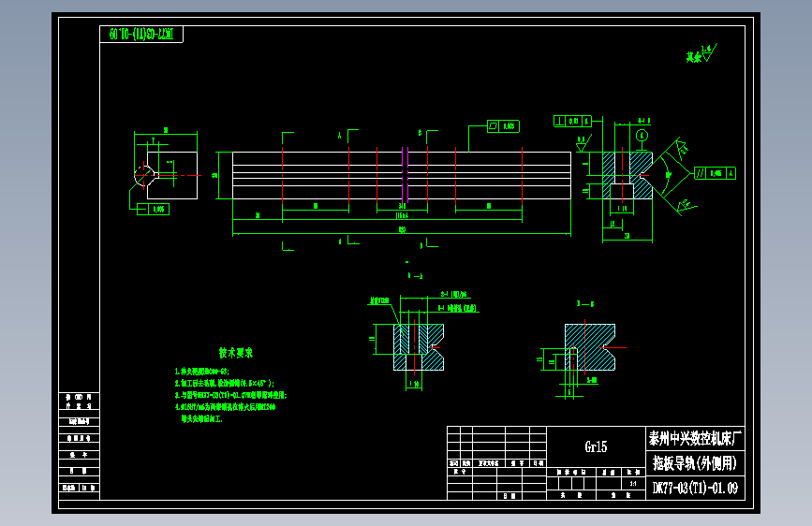812x526 pixels.
Task: Select the company name 泰州中兴数控机床厂
Action: pos(695,439)
